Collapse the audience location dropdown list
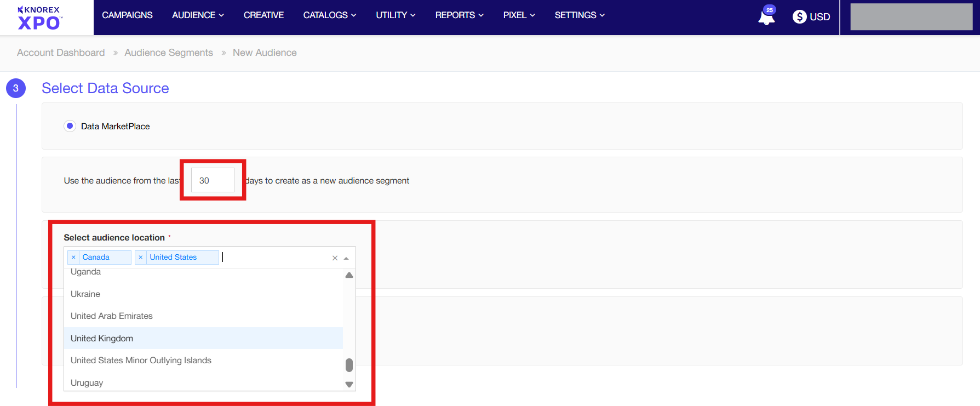The width and height of the screenshot is (980, 406). [346, 258]
